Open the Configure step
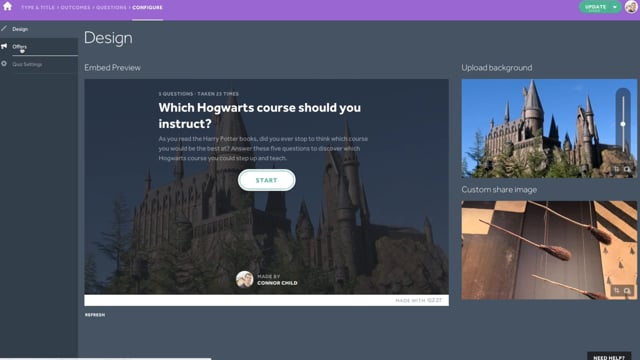Viewport: 640px width, 360px height. click(147, 7)
